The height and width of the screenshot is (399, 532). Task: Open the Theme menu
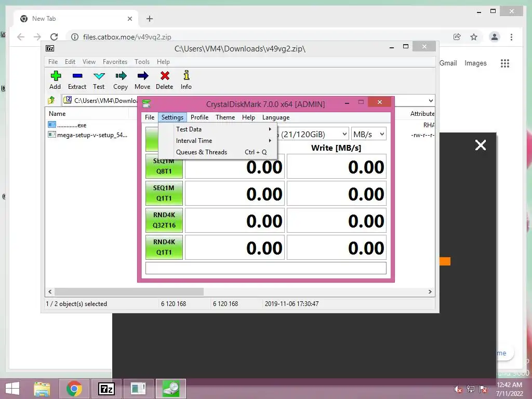[225, 117]
